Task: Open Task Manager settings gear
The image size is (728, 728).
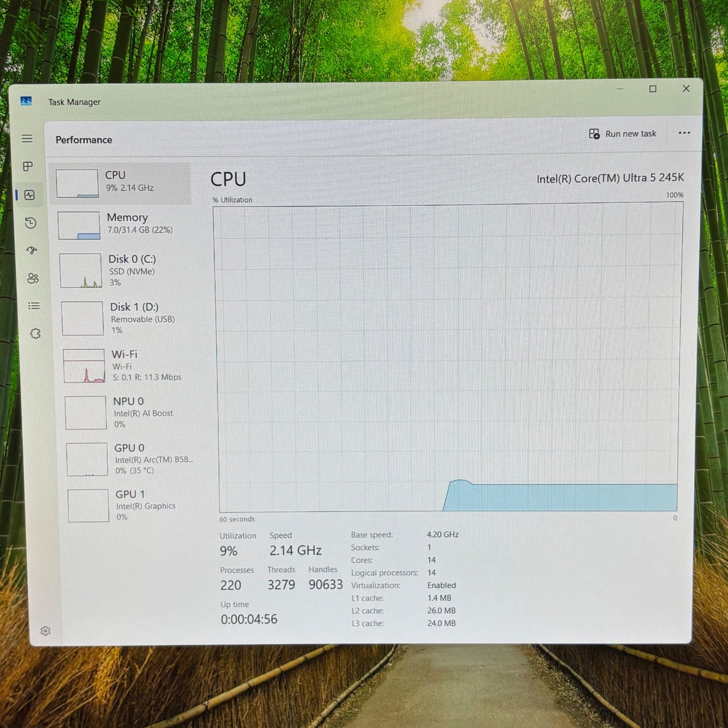Action: 45,631
